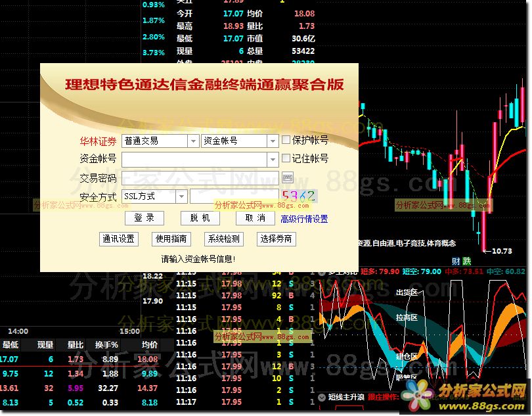Open 通讯设置 settings
The image size is (532, 416).
point(118,239)
